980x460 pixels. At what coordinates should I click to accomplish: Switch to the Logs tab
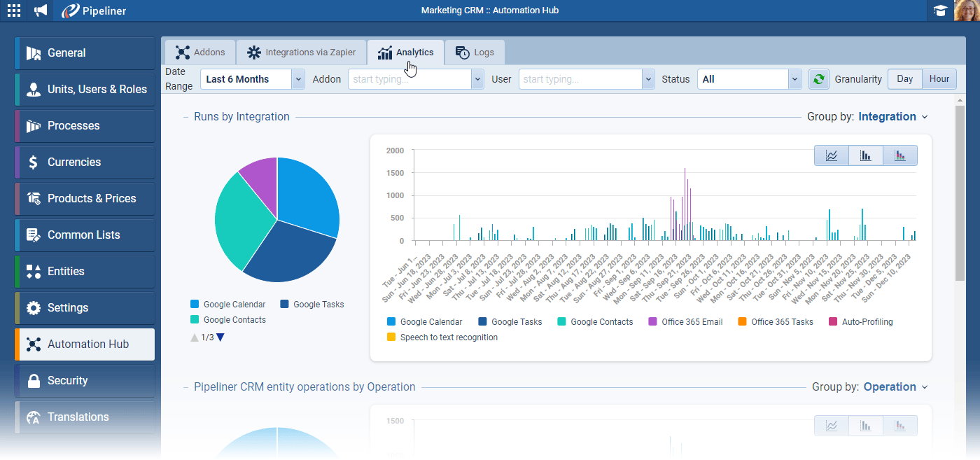click(475, 53)
